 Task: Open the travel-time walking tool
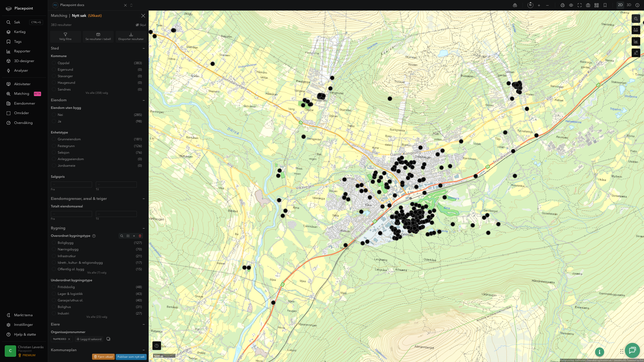636,53
